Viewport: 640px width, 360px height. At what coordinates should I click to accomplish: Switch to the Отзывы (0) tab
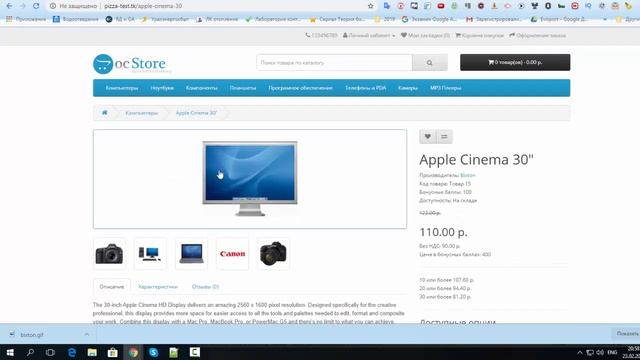[205, 287]
